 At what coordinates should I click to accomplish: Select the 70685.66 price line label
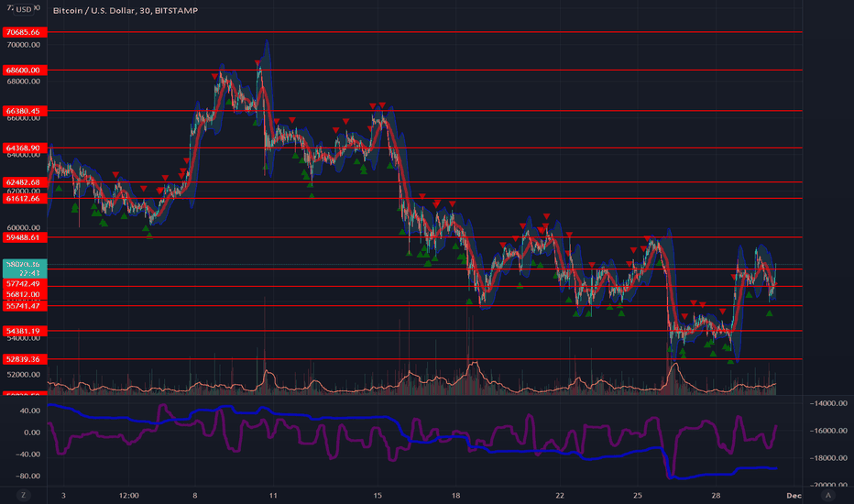[25, 32]
